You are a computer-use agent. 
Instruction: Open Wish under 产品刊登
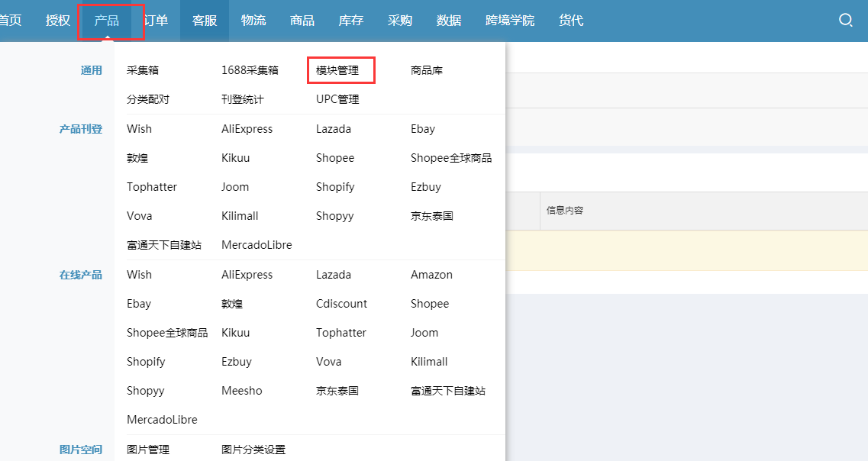click(139, 129)
